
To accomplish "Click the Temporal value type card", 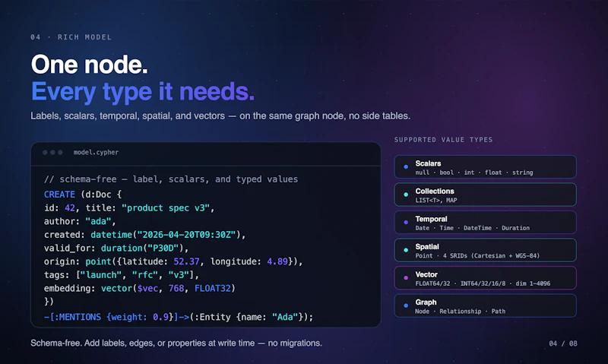I will [485, 223].
